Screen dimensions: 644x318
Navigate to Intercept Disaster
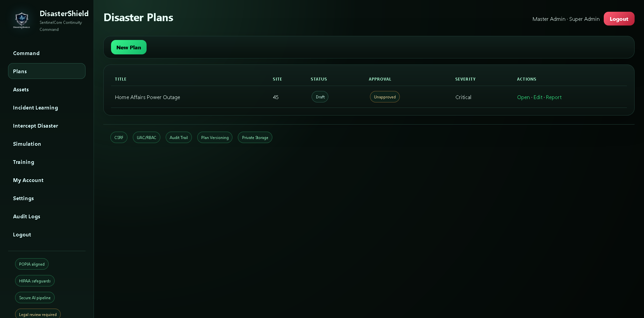[x=47, y=126]
